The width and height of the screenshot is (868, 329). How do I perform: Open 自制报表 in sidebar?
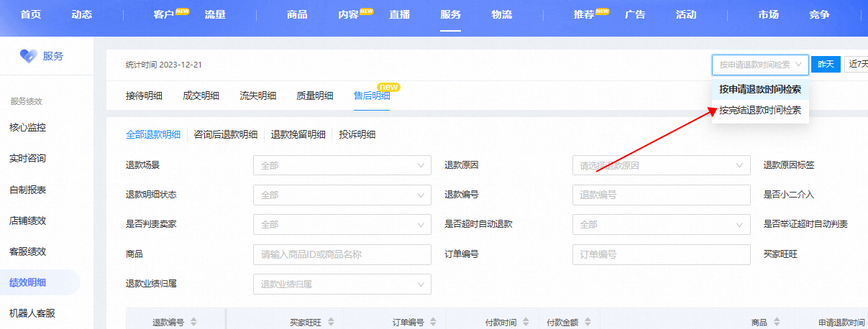(27, 190)
